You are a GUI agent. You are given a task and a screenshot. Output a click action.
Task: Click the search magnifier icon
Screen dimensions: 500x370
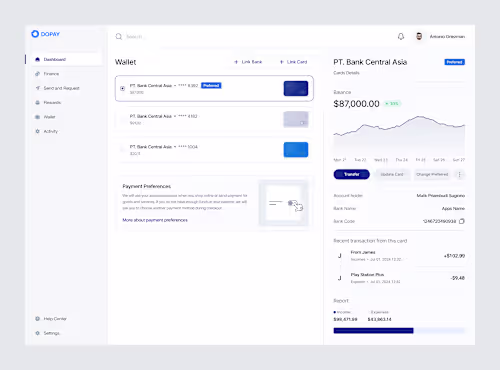pyautogui.click(x=119, y=37)
